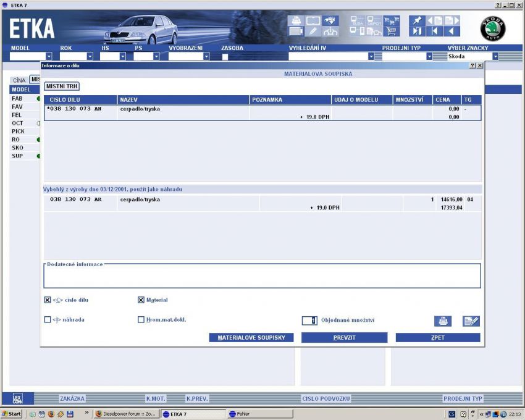Jump to first with bar-arrow icon
Image resolution: width=525 pixels, height=420 pixels.
[x=435, y=31]
